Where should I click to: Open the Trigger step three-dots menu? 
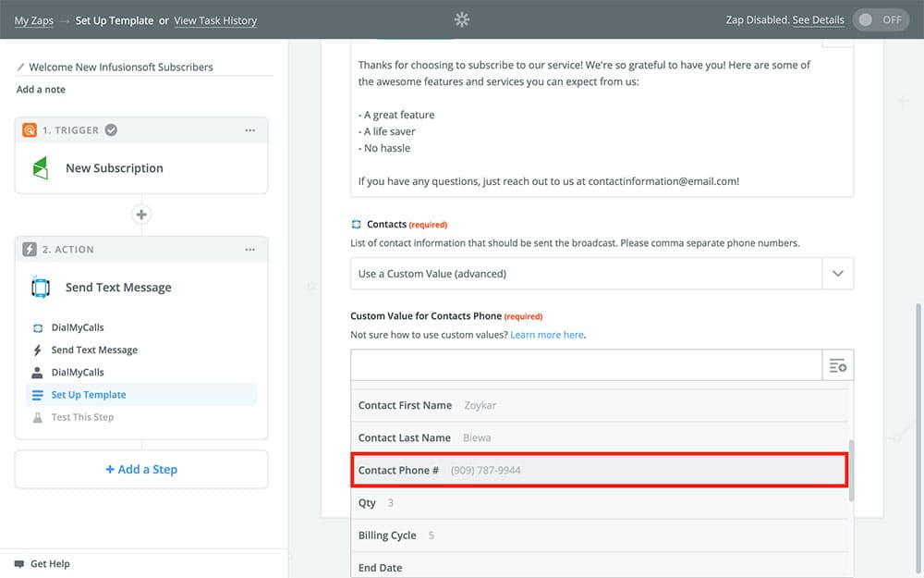click(250, 130)
